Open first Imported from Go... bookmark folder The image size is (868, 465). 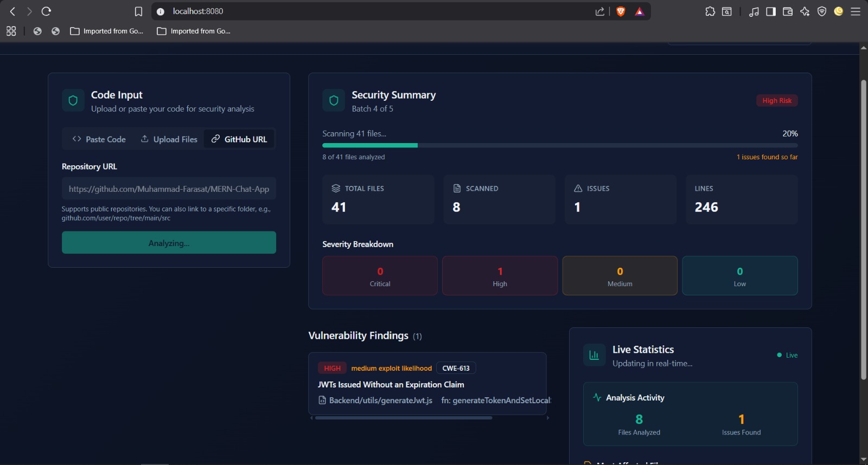pos(107,31)
